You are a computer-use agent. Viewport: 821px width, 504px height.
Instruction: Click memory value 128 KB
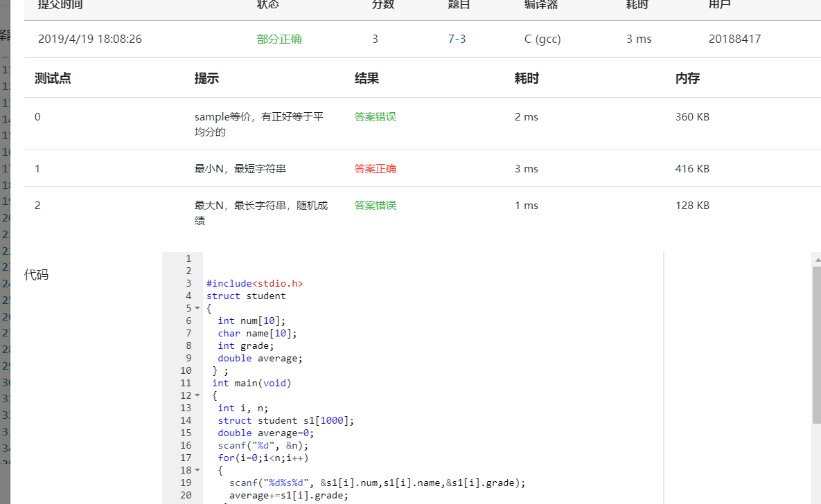click(692, 205)
